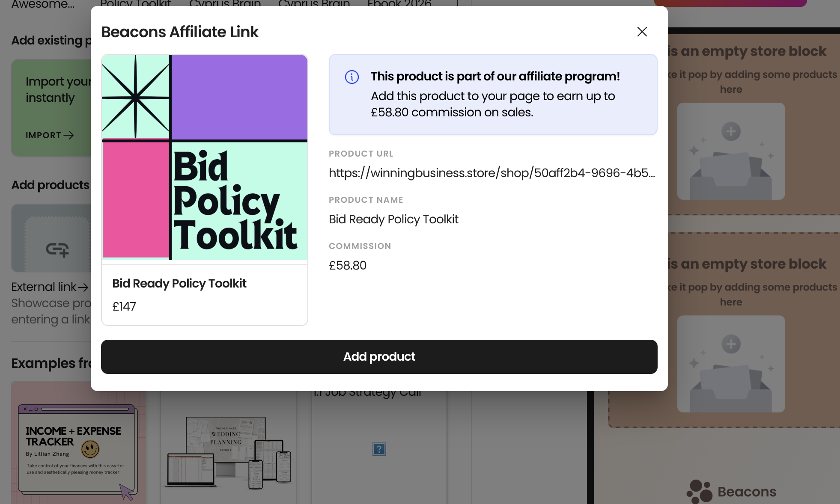Click the product name value 'Bid Ready Policy Toolkit'

pyautogui.click(x=393, y=219)
